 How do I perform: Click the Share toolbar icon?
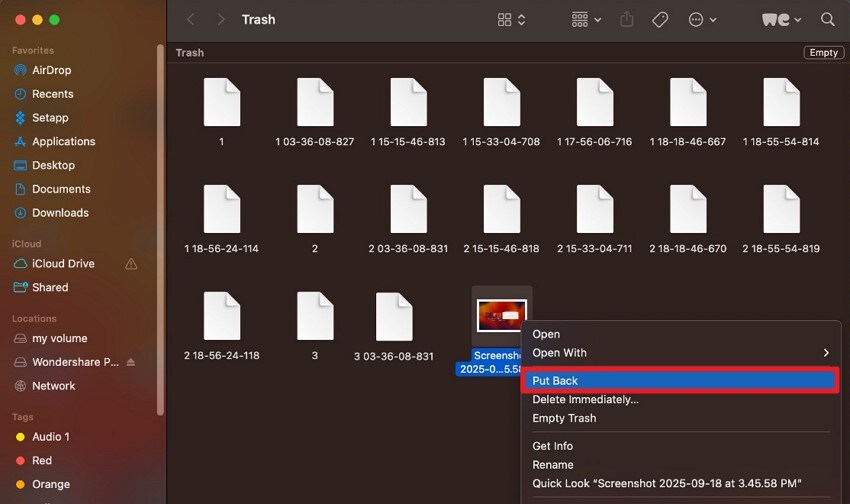(x=627, y=20)
